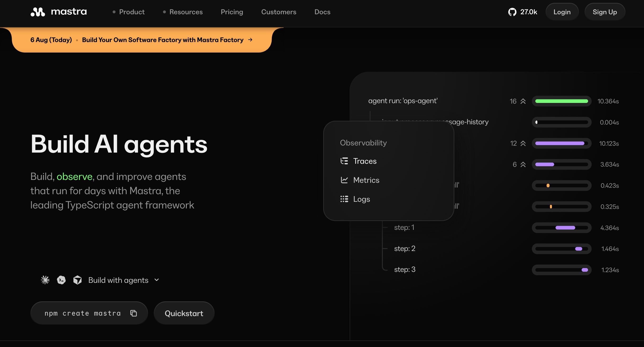Viewport: 644px width, 347px height.
Task: Click the Login button
Action: tap(562, 12)
